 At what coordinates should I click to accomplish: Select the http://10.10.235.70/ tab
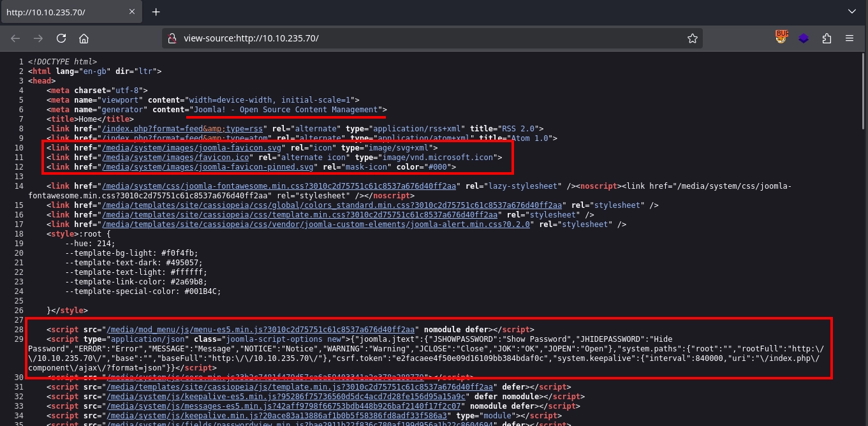tap(64, 11)
